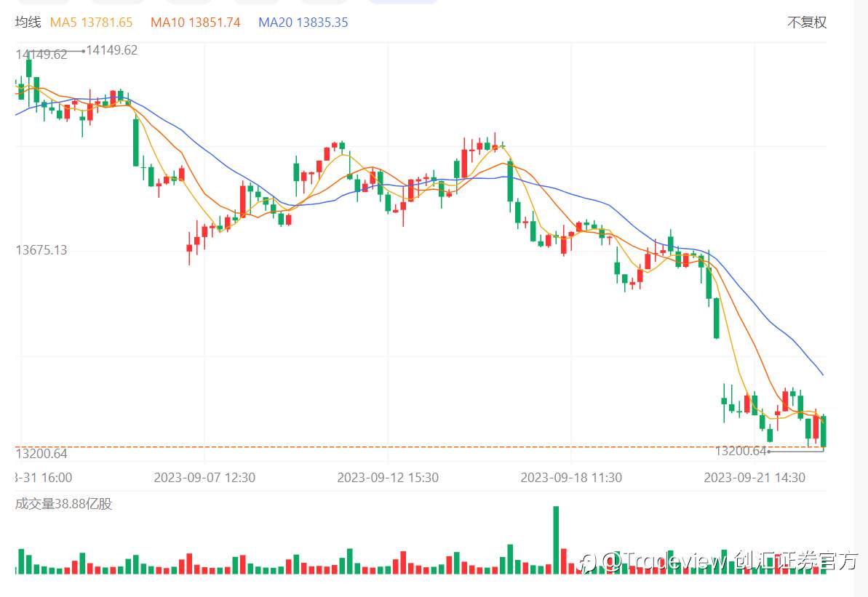Click the 14149.62 high price marker

[112, 50]
